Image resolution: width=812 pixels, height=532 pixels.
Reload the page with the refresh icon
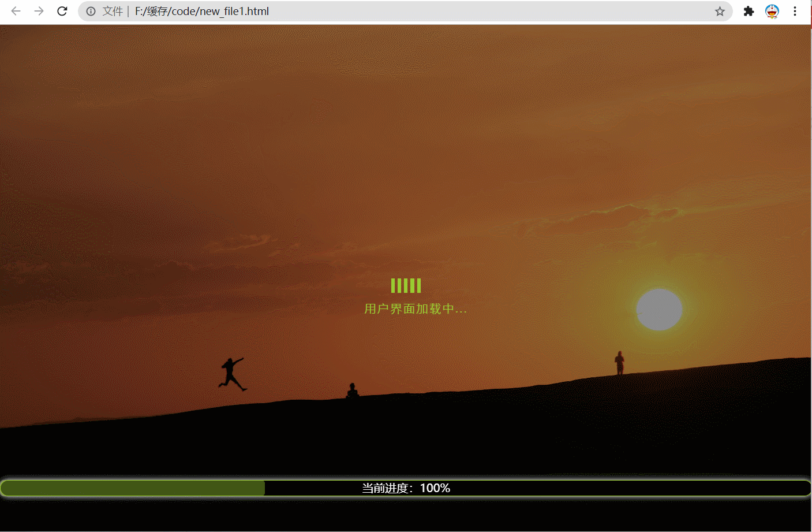click(62, 11)
